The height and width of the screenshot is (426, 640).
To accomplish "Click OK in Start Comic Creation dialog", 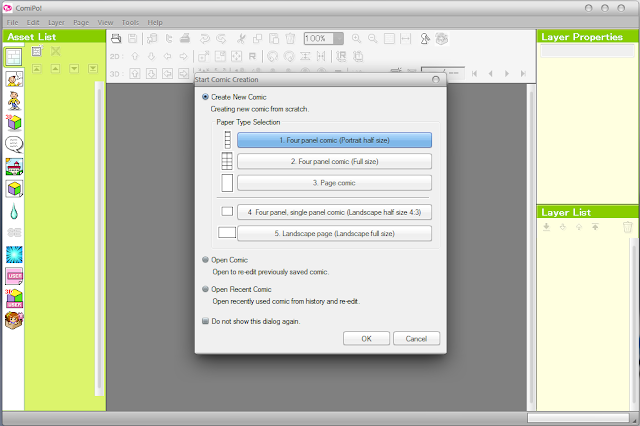I will 366,339.
